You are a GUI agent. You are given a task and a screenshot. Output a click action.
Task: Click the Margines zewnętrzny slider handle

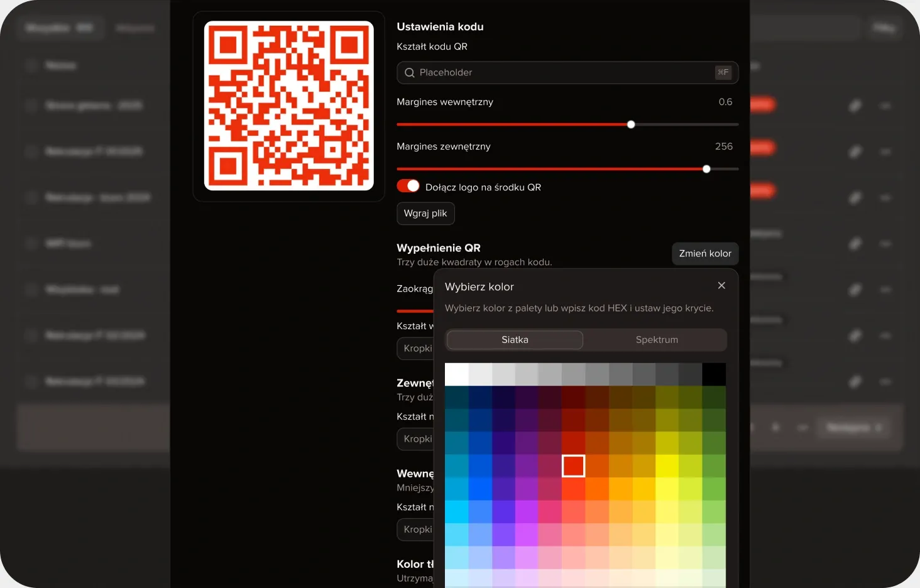click(x=706, y=169)
